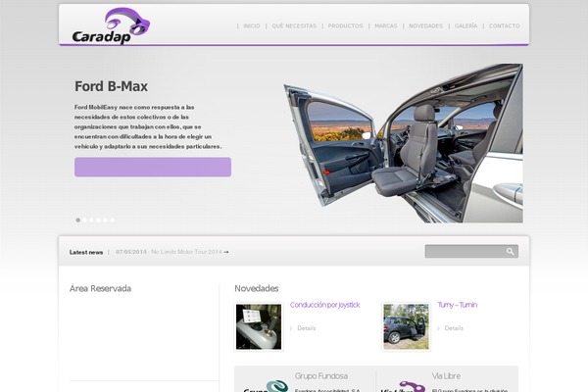588x392 pixels.
Task: Open the INICIO menu item
Action: point(252,25)
